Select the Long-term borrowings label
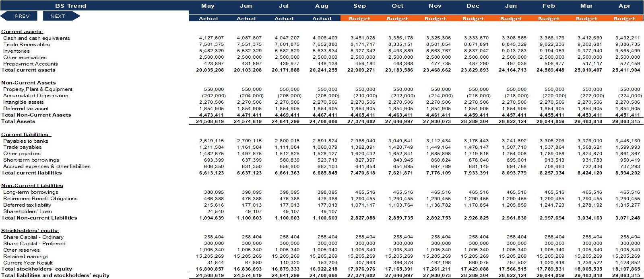 (31, 192)
